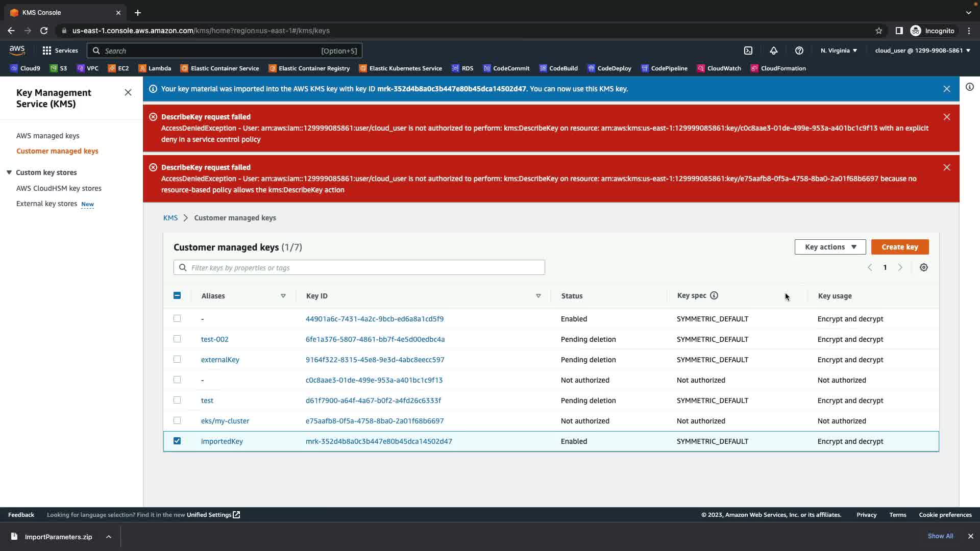This screenshot has width=980, height=551.
Task: Select the test-002 key checkbox
Action: click(x=177, y=339)
